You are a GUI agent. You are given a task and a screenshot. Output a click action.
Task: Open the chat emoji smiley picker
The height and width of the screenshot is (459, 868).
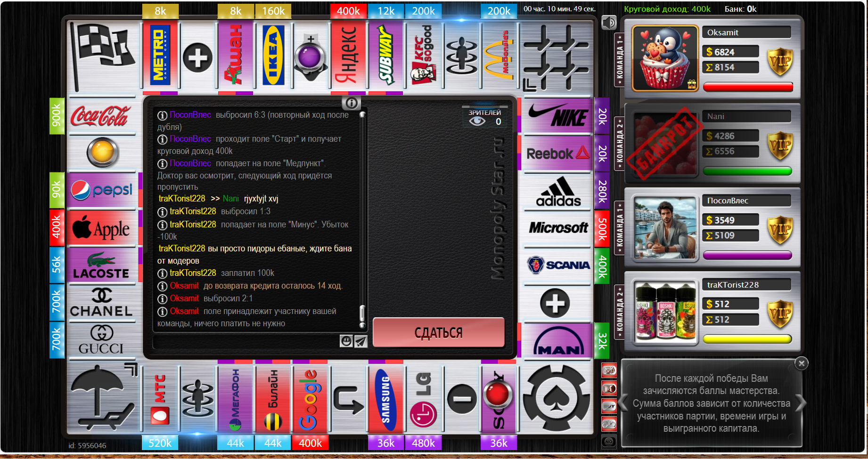[346, 341]
